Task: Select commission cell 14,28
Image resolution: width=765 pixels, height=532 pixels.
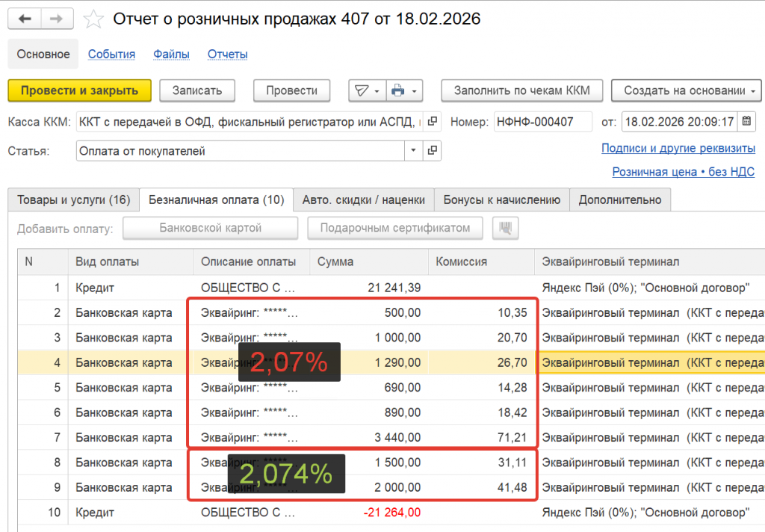Action: (482, 388)
